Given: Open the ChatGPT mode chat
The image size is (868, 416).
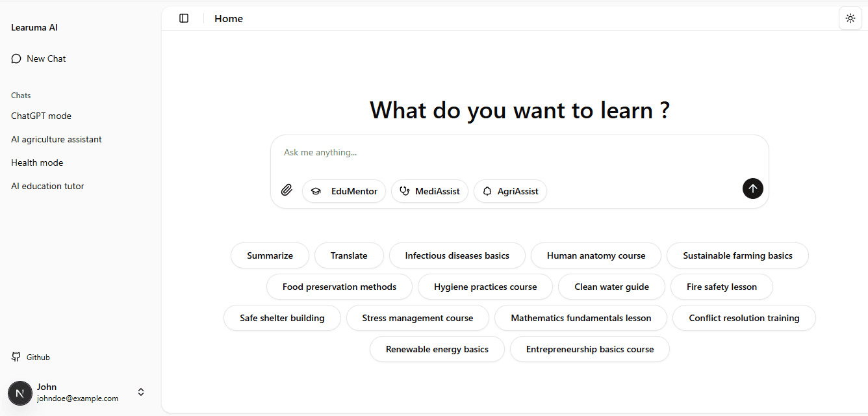Looking at the screenshot, I should (41, 116).
